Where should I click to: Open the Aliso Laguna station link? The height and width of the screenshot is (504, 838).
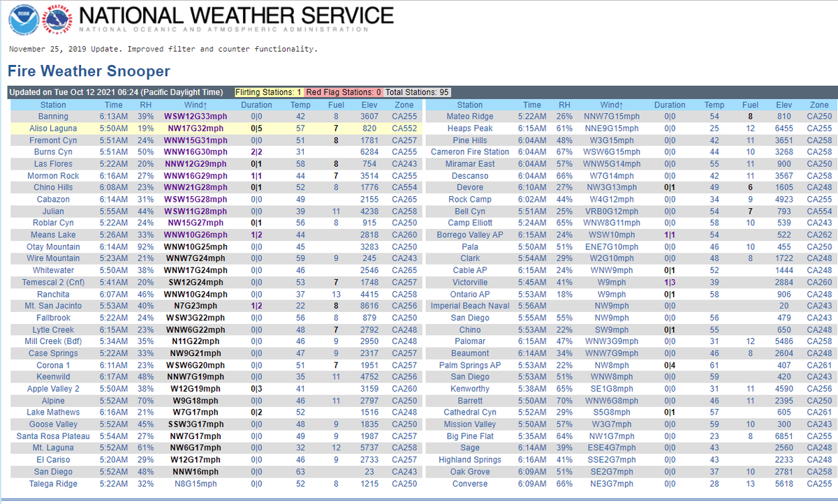coord(53,128)
